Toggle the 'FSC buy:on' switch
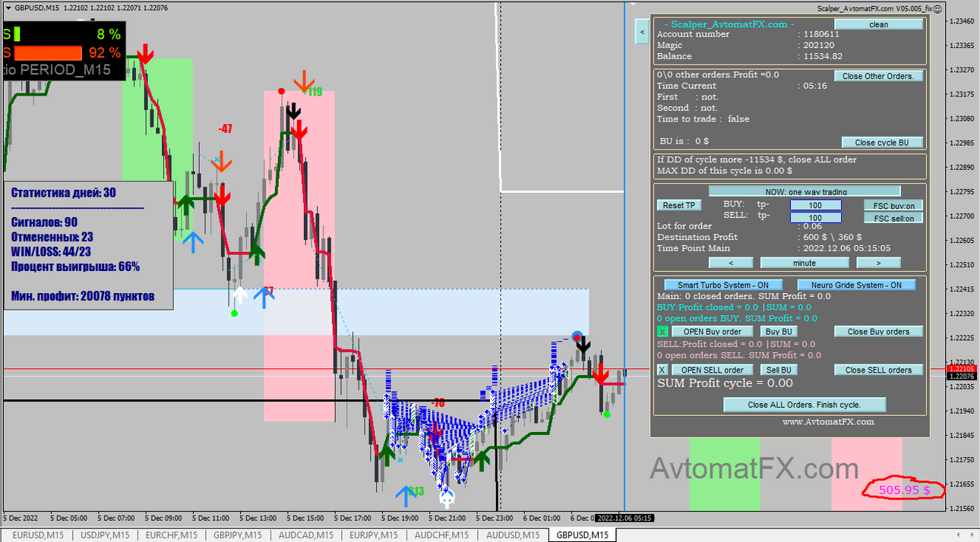The width and height of the screenshot is (980, 542). coord(893,205)
